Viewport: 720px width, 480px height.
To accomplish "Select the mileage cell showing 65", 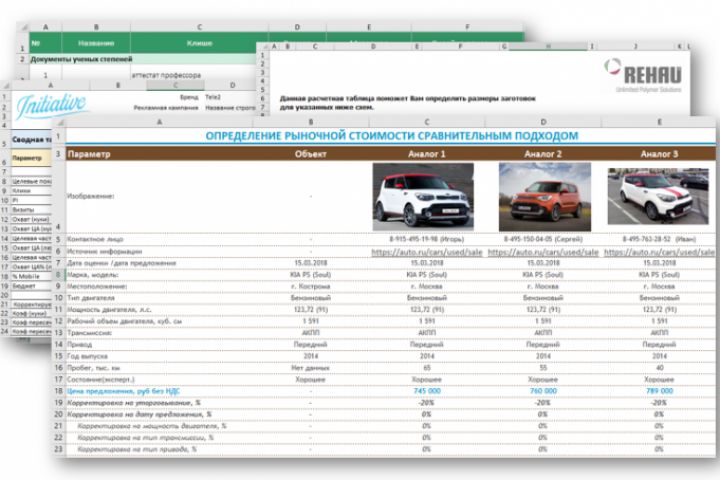I will 427,368.
